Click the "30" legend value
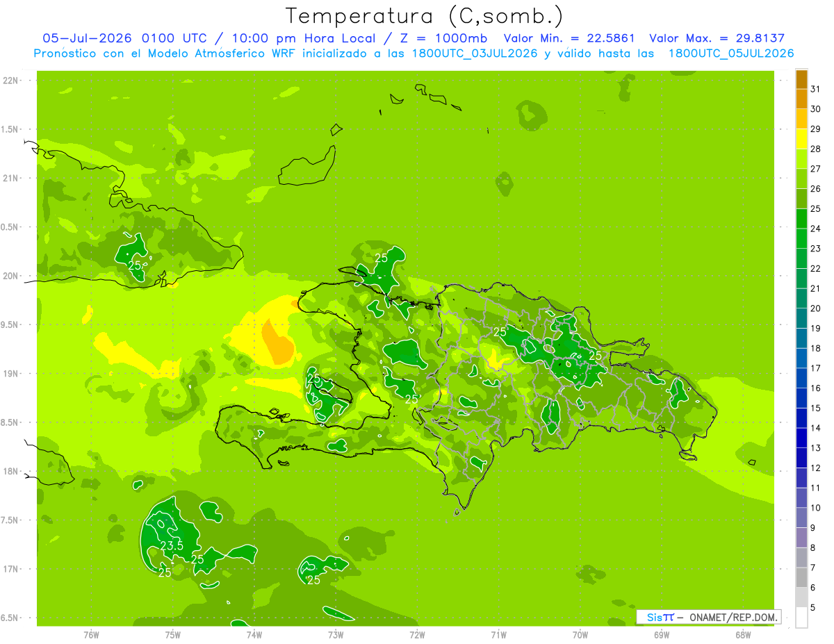Image resolution: width=834 pixels, height=644 pixels. tap(816, 109)
